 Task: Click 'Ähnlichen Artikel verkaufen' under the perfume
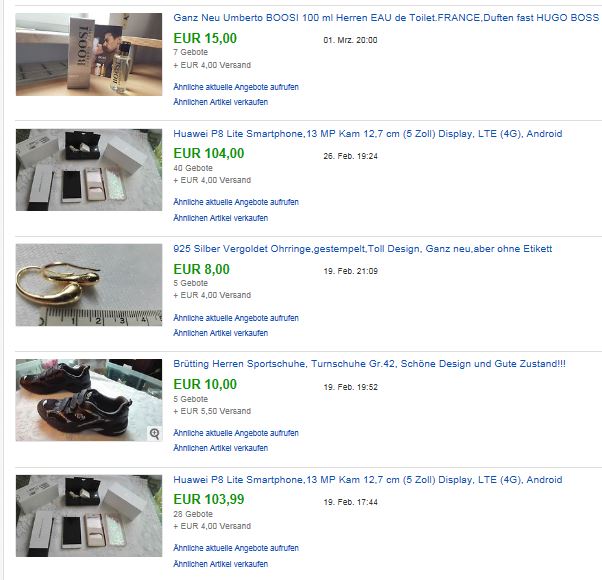tap(220, 102)
